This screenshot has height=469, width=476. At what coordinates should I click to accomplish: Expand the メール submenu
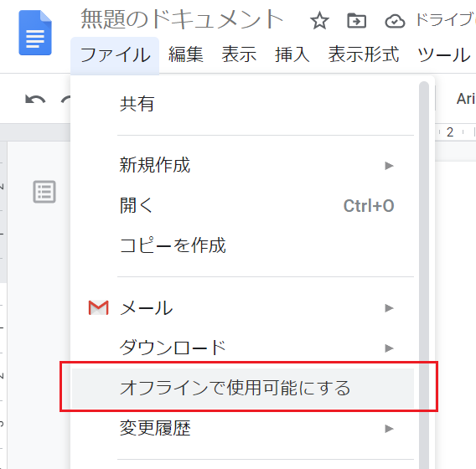pyautogui.click(x=243, y=308)
